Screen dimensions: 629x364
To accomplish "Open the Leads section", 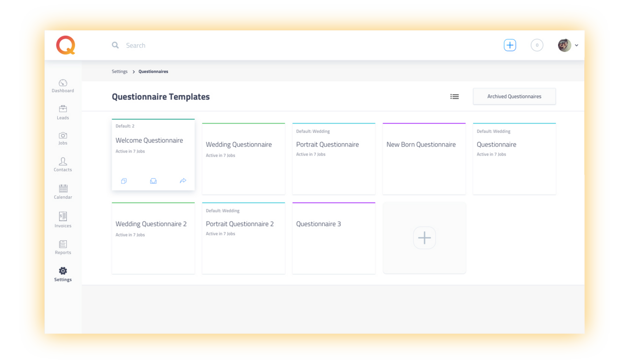I will (63, 113).
